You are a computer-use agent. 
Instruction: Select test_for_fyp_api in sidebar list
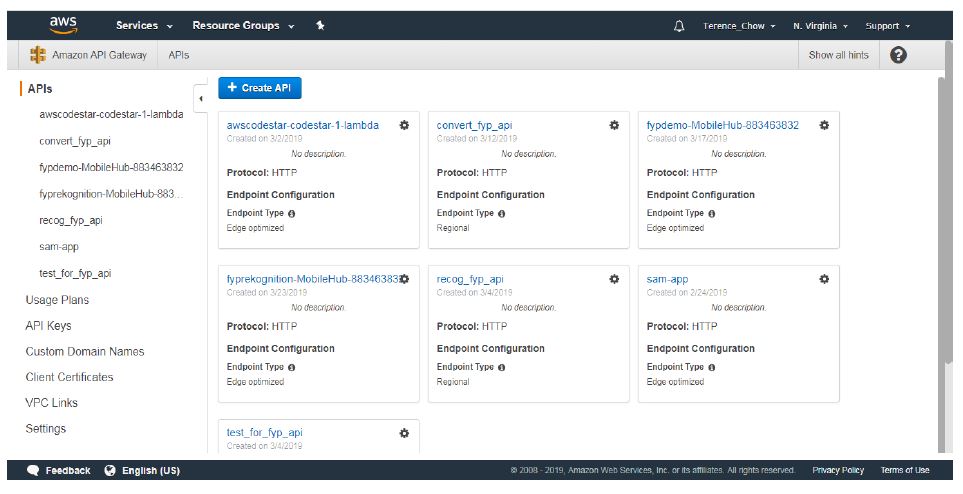point(75,273)
